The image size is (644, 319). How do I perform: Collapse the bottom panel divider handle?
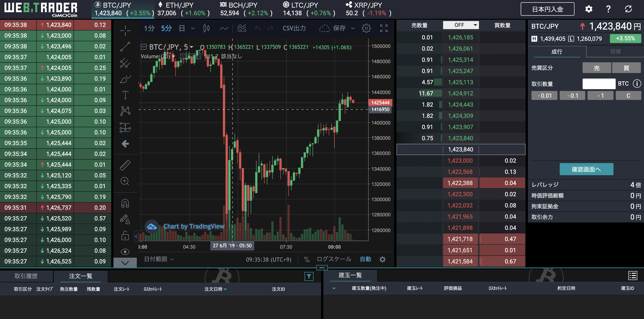[x=322, y=267]
